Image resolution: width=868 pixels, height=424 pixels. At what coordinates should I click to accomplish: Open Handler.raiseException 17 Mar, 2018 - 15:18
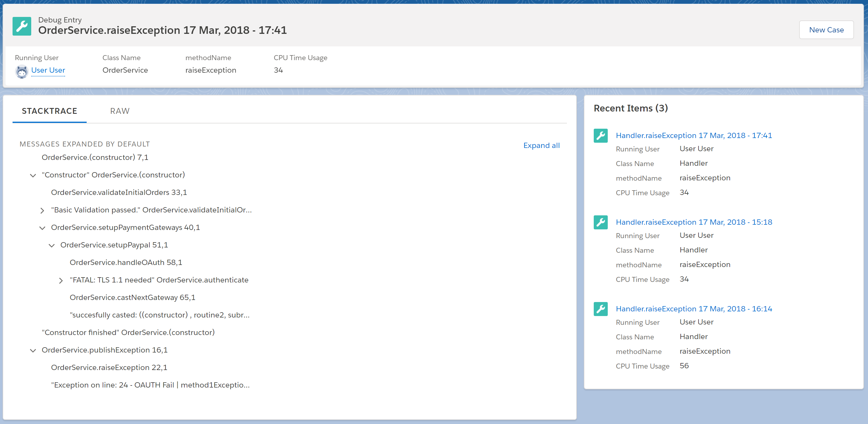pos(694,222)
